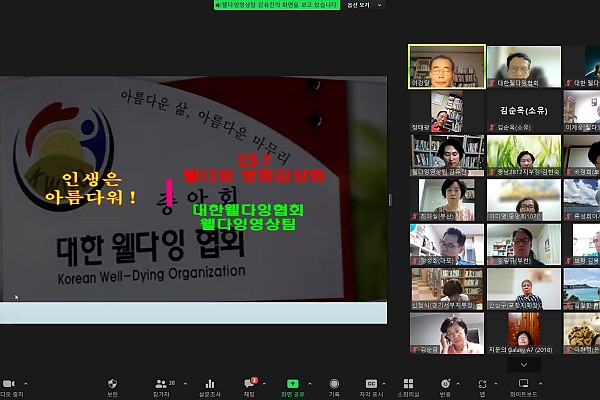Expand the share screen options arrow
Image resolution: width=600 pixels, height=400 pixels.
point(310,384)
